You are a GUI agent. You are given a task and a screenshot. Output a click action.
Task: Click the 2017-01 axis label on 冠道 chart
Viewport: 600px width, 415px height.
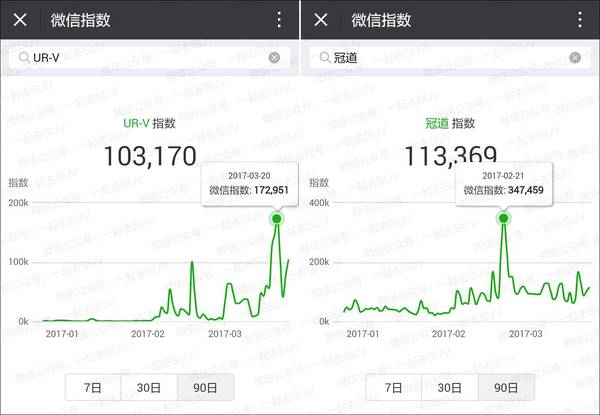click(363, 334)
